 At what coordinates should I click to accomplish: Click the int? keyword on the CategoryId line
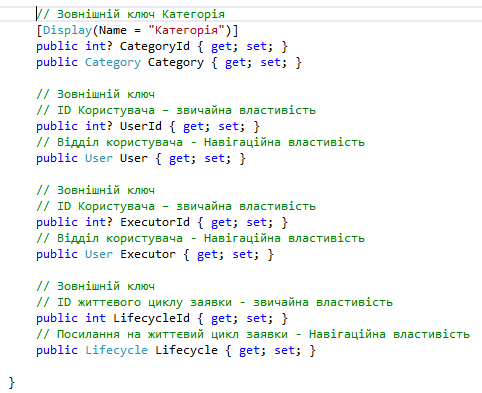point(99,46)
